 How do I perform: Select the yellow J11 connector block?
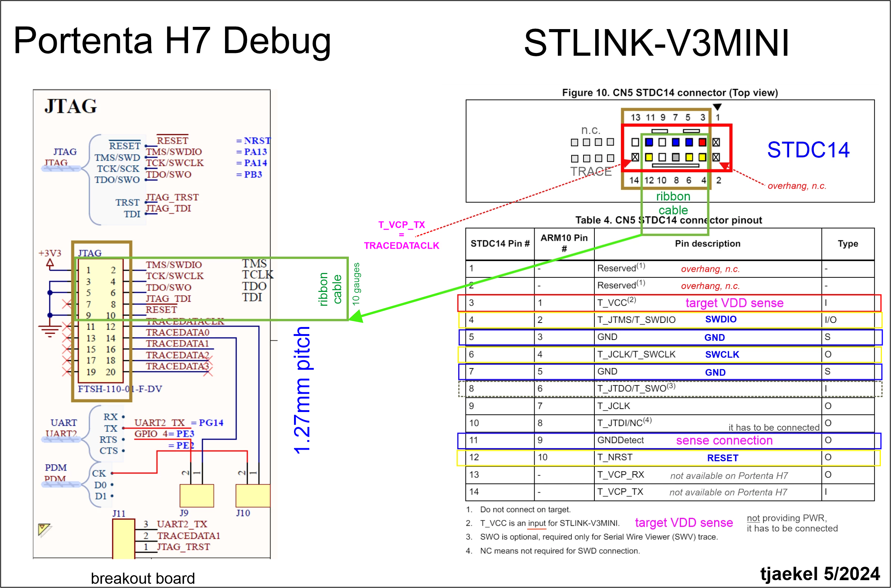124,539
